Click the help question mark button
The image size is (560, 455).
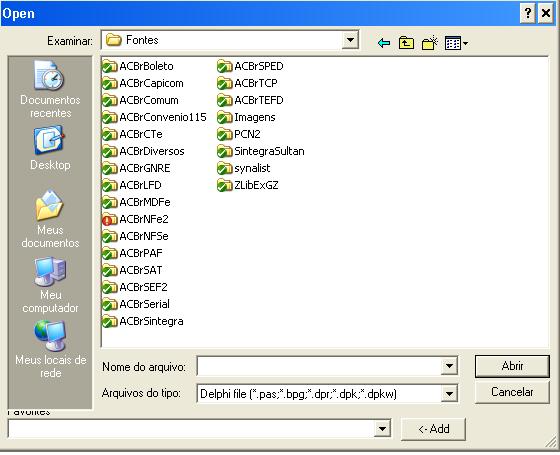[528, 14]
